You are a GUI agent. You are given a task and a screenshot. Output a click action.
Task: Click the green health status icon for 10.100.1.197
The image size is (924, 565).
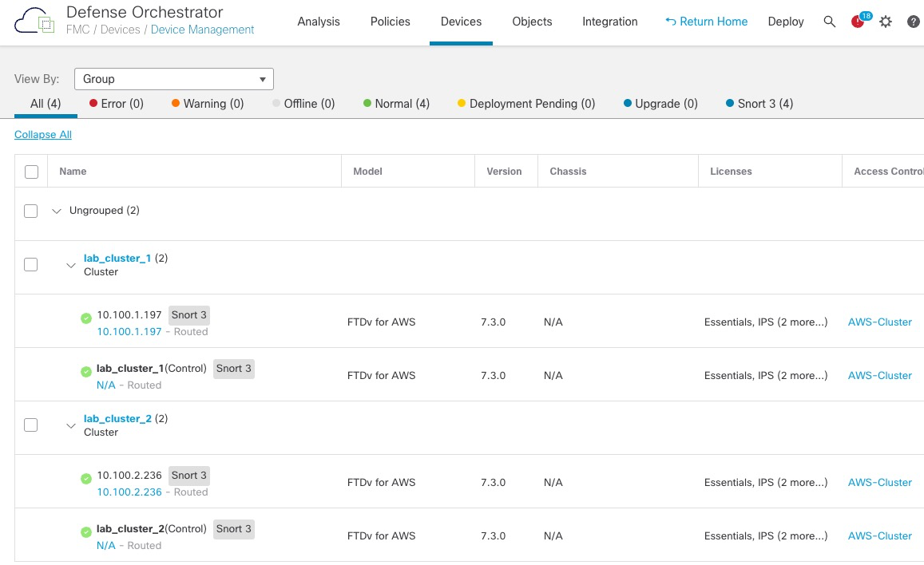pos(85,318)
